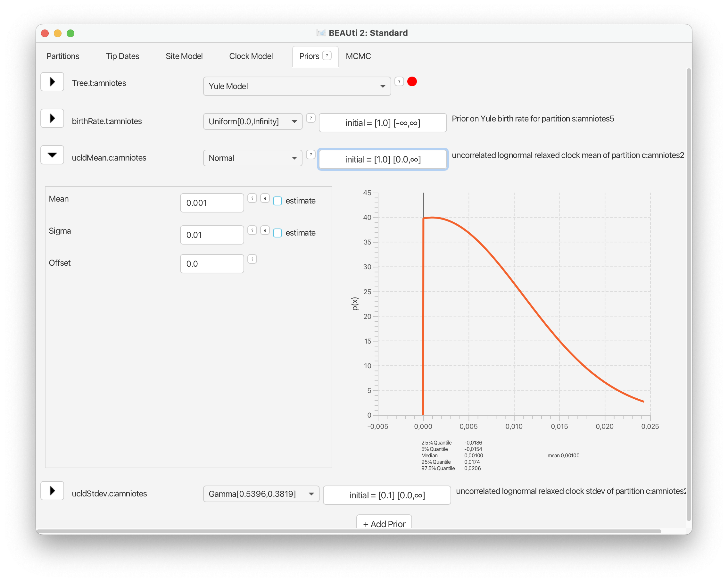Image resolution: width=728 pixels, height=582 pixels.
Task: Expand the birthRate.t:amniotes prior row
Action: tap(52, 118)
